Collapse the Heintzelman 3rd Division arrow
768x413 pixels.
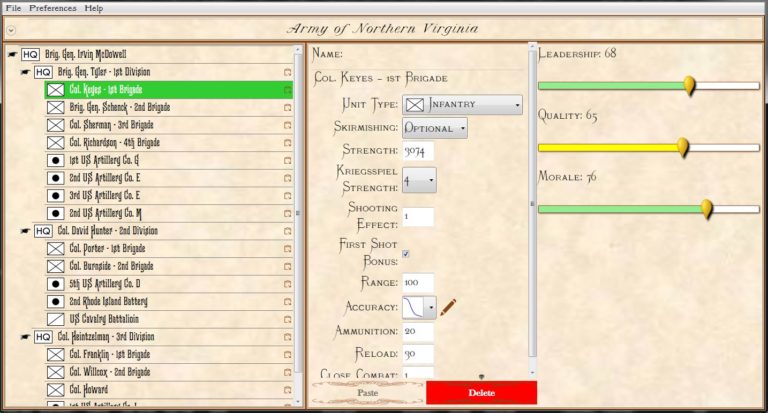[x=25, y=337]
